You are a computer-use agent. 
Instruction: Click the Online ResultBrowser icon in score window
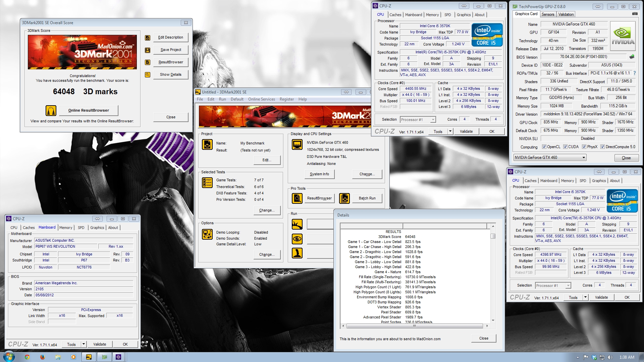tap(51, 110)
